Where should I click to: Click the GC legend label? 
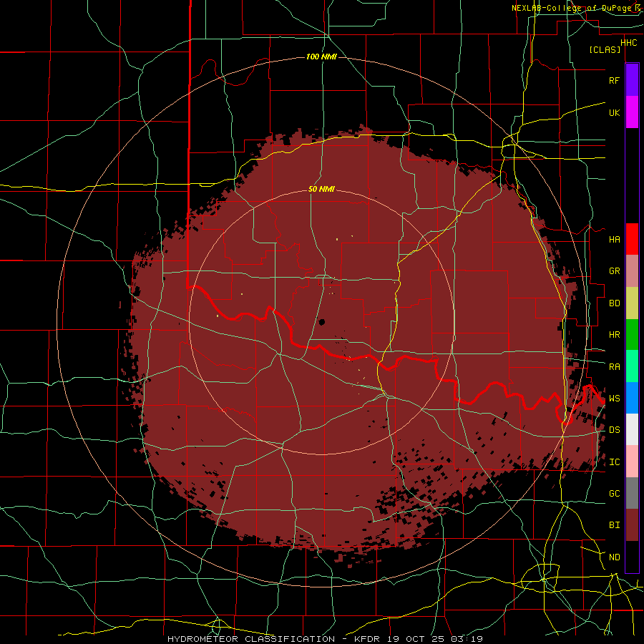click(x=614, y=494)
